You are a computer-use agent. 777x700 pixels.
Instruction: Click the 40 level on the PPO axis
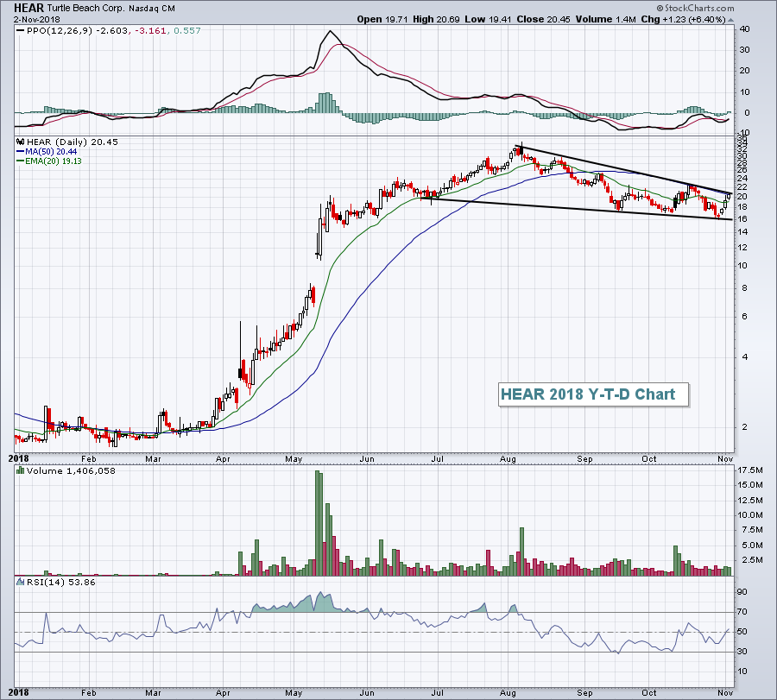(x=744, y=28)
